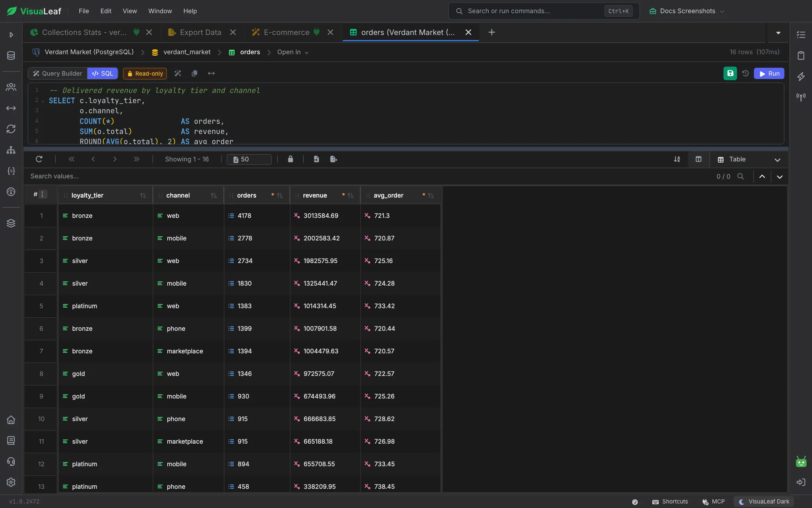The image size is (812, 508).
Task: Click the lock icon in results toolbar
Action: 290,159
